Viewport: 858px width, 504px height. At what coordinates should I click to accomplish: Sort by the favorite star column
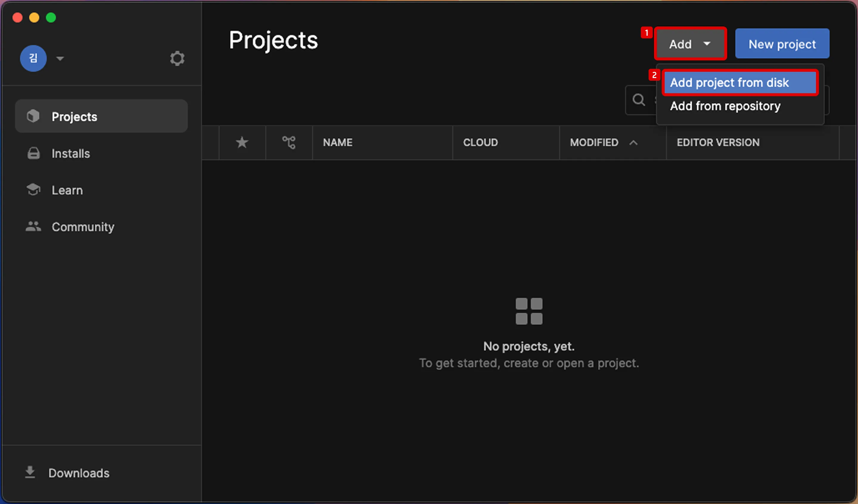(x=242, y=142)
